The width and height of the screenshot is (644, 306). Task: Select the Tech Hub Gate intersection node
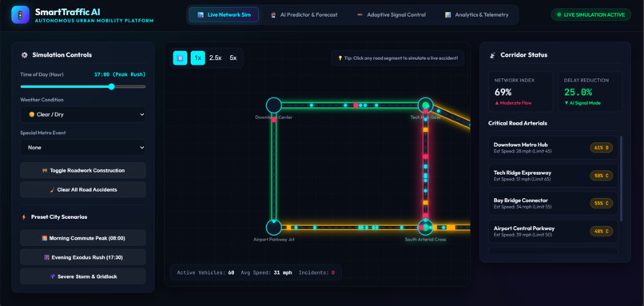click(426, 105)
